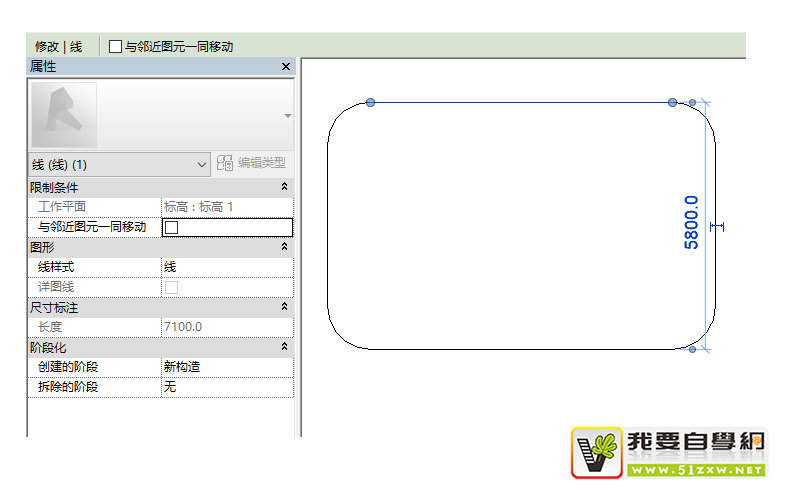Screen dimensions: 800x500
Task: Close the Properties (属性) panel
Action: pos(285,67)
